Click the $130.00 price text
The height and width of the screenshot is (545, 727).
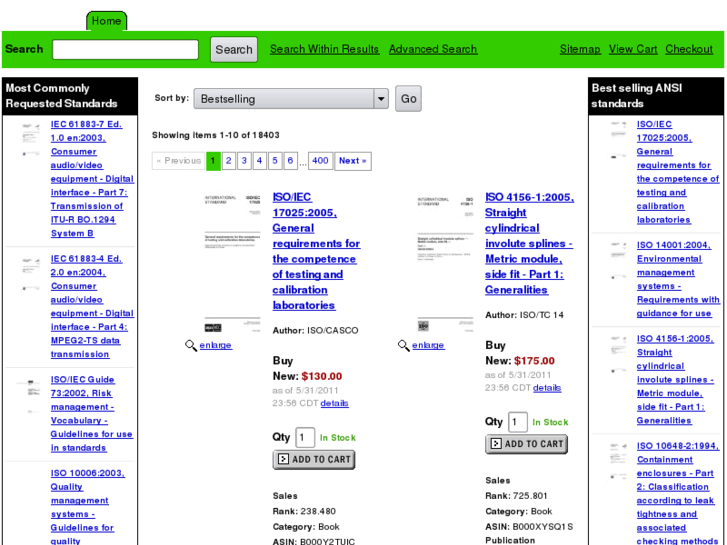click(322, 376)
